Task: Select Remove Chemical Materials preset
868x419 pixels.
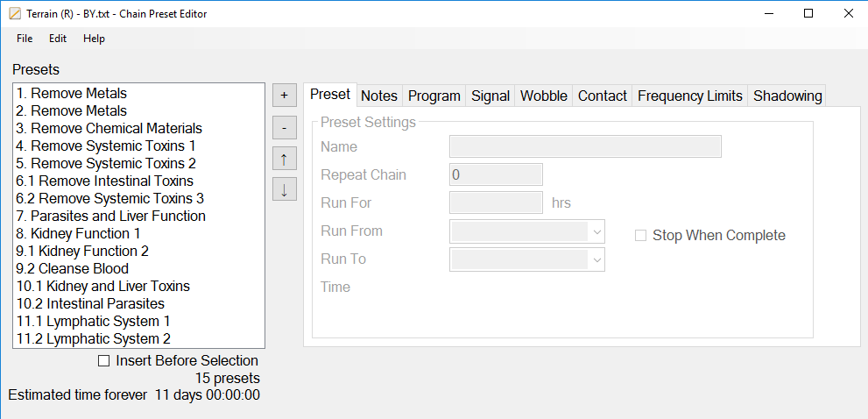Action: (x=109, y=128)
